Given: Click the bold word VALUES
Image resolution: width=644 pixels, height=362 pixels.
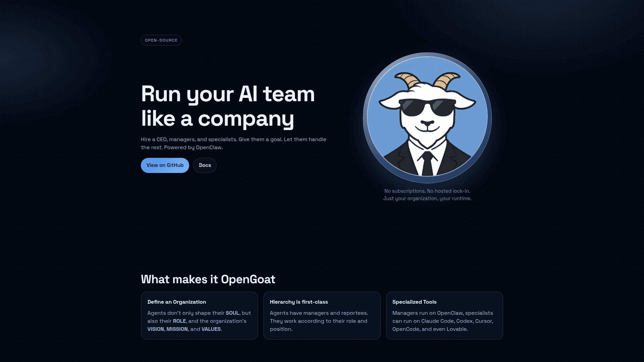Looking at the screenshot, I should click(x=211, y=329).
